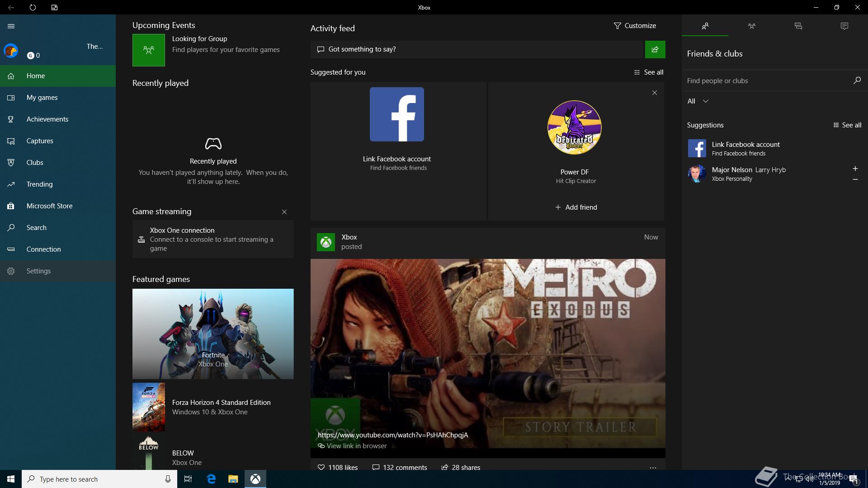The height and width of the screenshot is (488, 868).
Task: Open the Parties tab icon
Action: pyautogui.click(x=751, y=26)
